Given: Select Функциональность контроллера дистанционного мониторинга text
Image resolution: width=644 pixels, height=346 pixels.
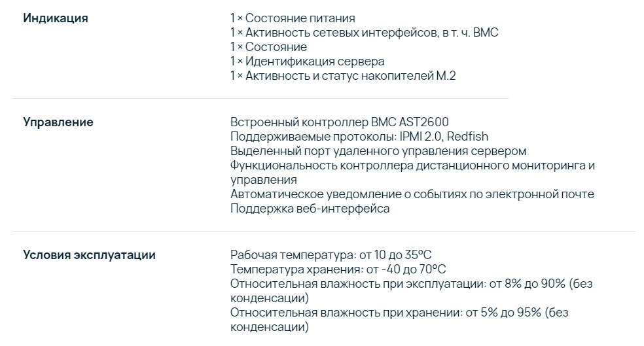Looking at the screenshot, I should pyautogui.click(x=412, y=173).
